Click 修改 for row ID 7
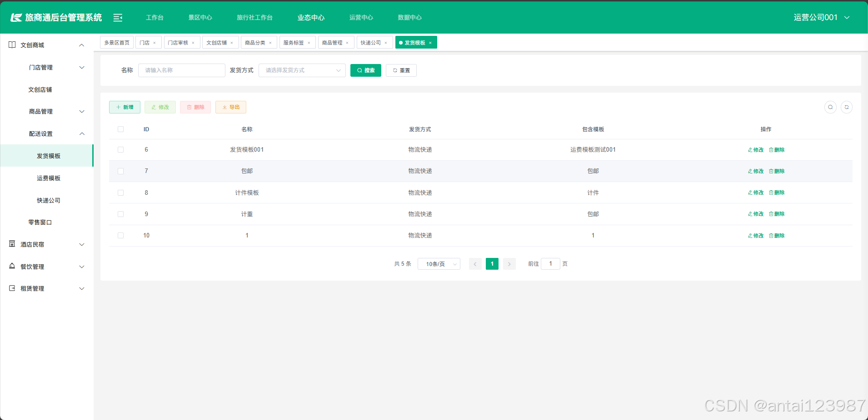This screenshot has height=420, width=868. tap(756, 171)
